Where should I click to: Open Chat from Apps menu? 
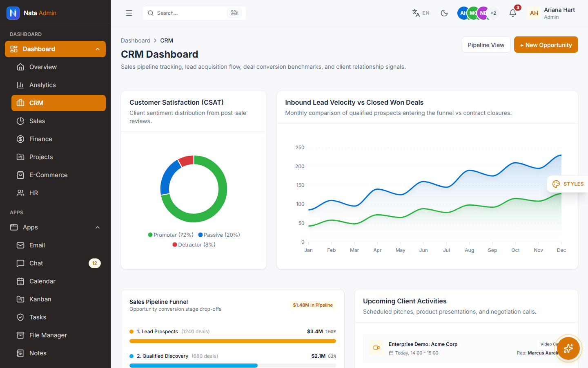(x=58, y=263)
